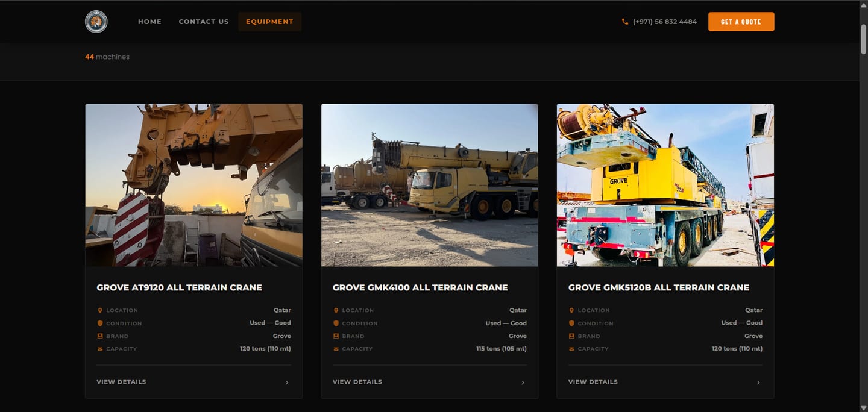
Task: Click brand icon on GMK4100 card
Action: (x=336, y=336)
